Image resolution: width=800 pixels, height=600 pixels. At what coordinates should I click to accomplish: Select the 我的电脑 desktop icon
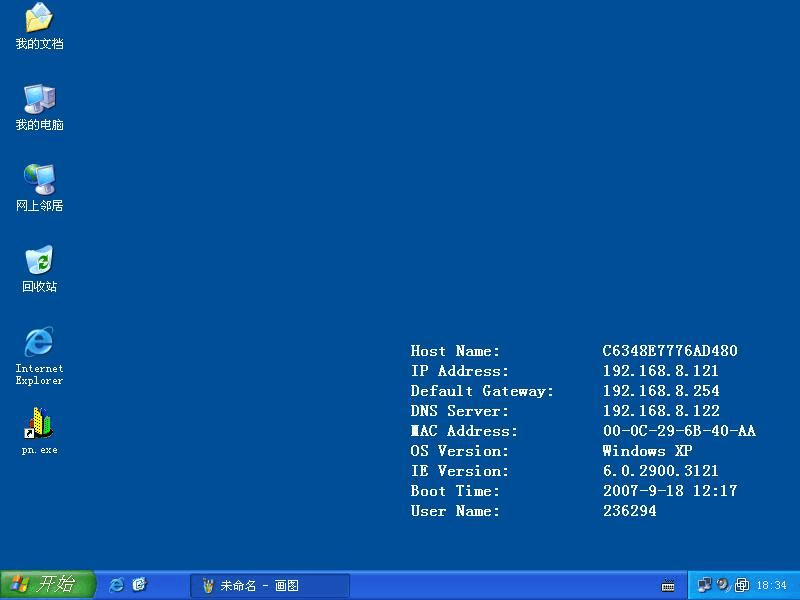pos(39,99)
